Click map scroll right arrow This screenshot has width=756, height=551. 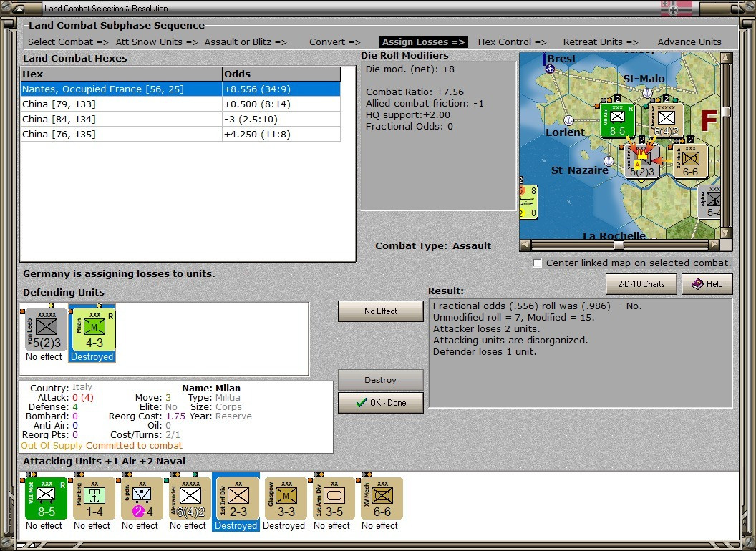(x=714, y=245)
